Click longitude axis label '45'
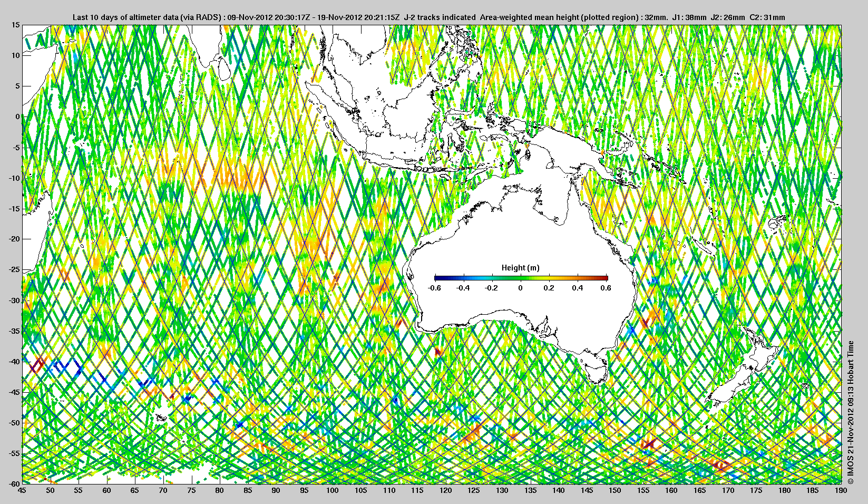868x504 pixels. [22, 490]
